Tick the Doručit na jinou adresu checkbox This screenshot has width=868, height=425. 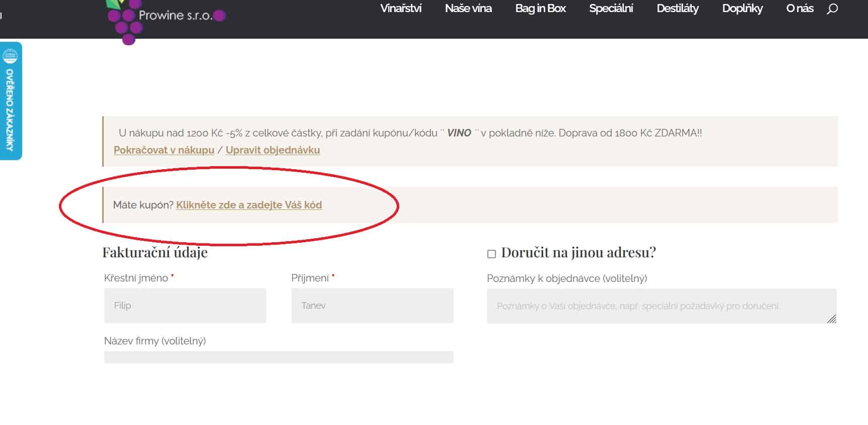pyautogui.click(x=491, y=254)
